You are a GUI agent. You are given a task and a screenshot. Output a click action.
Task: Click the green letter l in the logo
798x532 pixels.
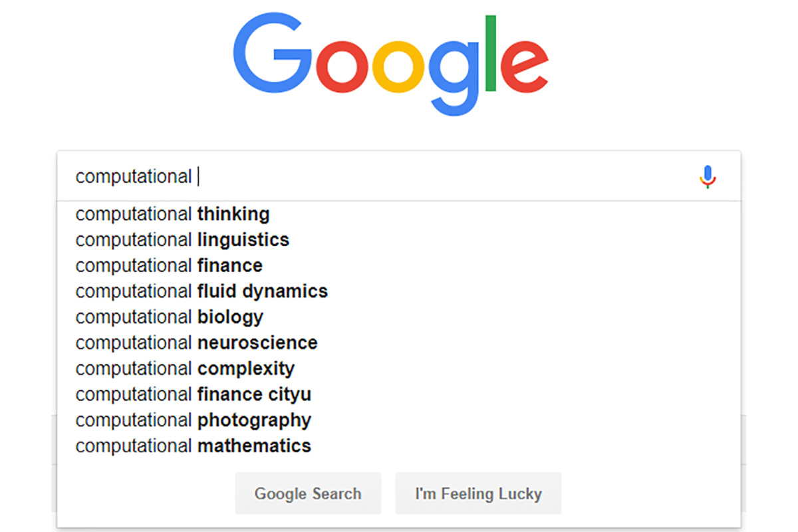pos(491,54)
